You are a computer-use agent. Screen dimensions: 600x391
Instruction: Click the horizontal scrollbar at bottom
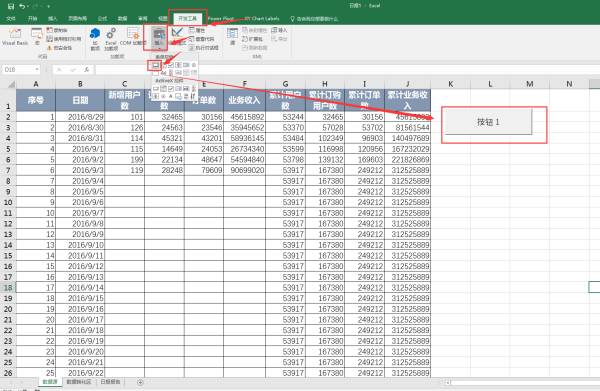pos(522,382)
